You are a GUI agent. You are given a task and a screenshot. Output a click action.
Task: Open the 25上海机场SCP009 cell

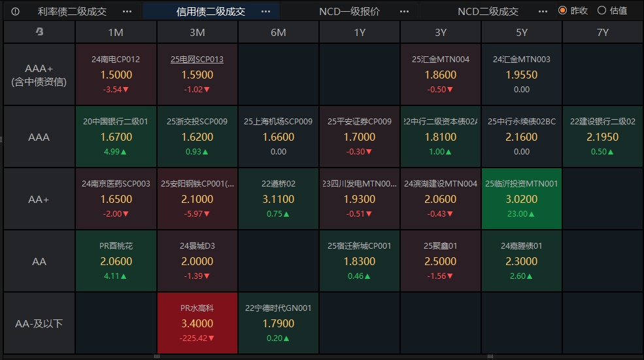pyautogui.click(x=279, y=137)
